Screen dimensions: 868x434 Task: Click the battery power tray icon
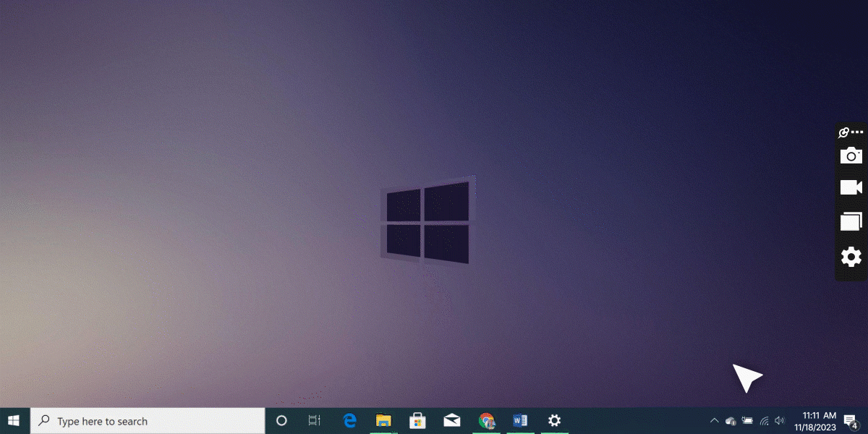click(x=747, y=420)
